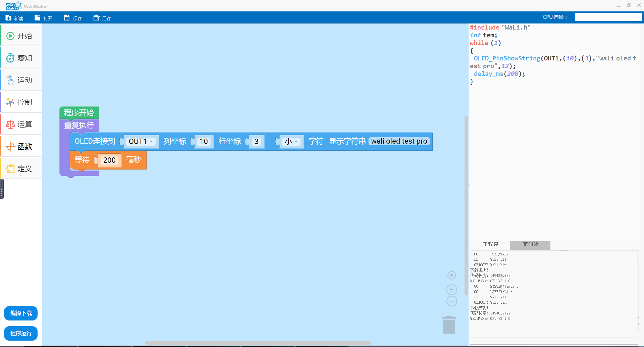Click the horizontal workspace scrollbar
Viewport: 644px width, 347px height.
(258, 343)
